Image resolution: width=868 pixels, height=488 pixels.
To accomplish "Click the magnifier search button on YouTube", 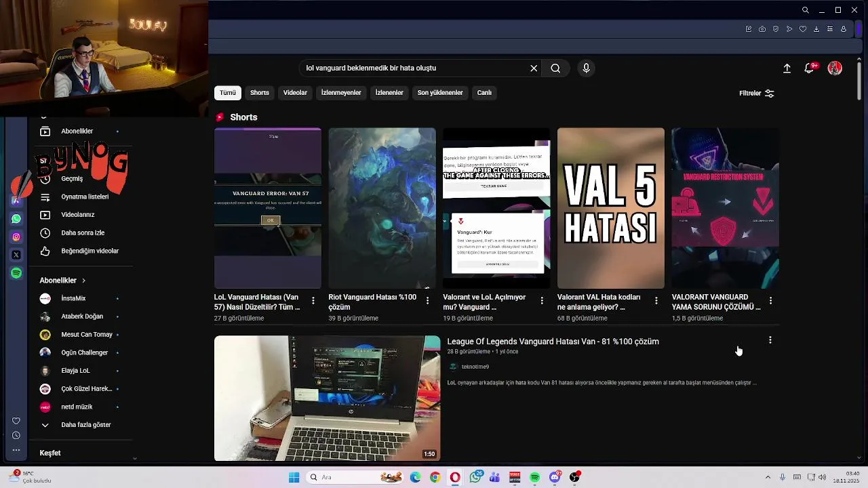I will click(x=555, y=68).
